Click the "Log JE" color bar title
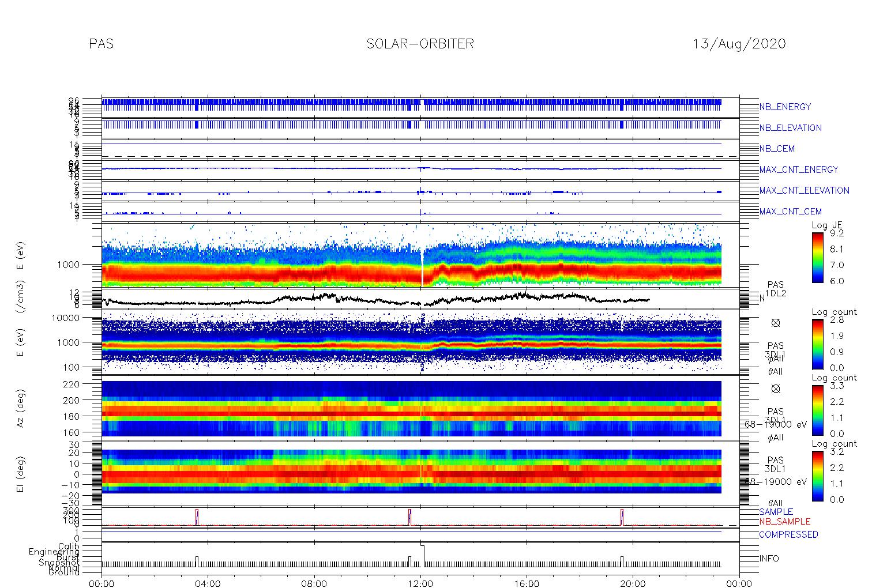The image size is (872, 588). [x=828, y=225]
